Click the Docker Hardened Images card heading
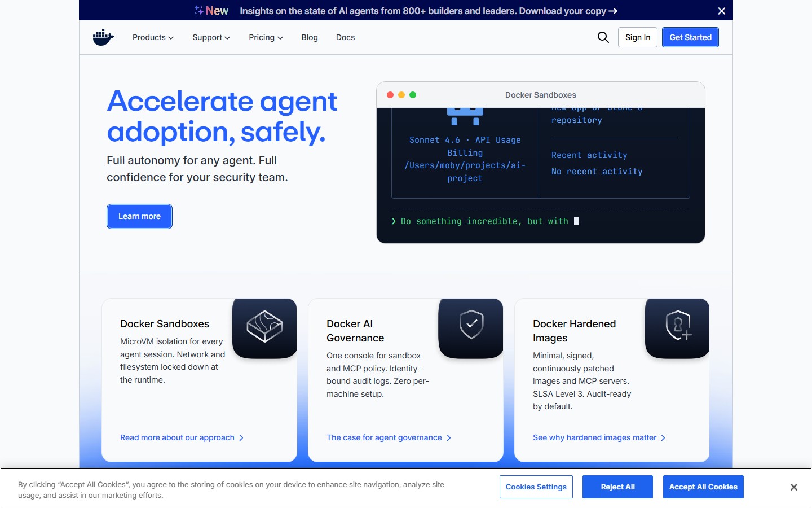Image resolution: width=812 pixels, height=508 pixels. point(575,331)
